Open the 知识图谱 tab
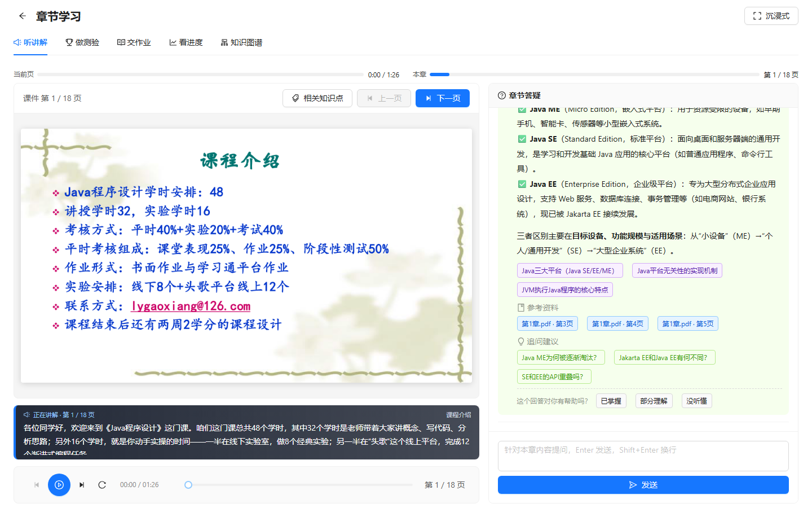This screenshot has height=508, width=812. click(242, 42)
